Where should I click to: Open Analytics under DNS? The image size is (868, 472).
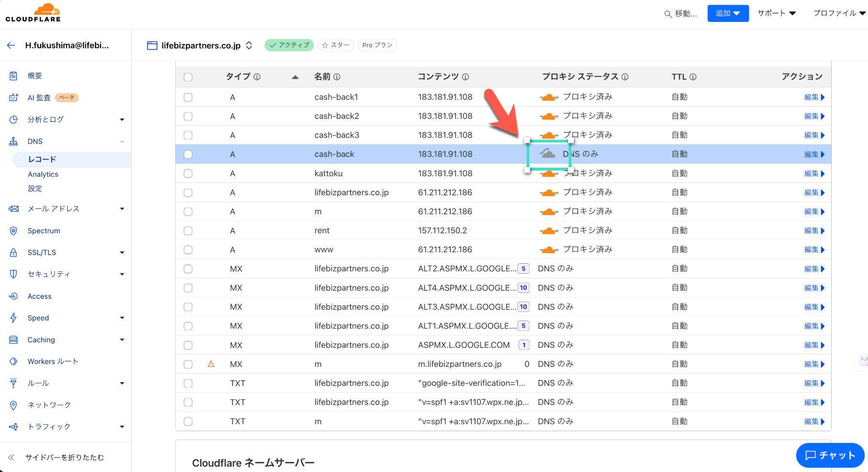click(43, 174)
